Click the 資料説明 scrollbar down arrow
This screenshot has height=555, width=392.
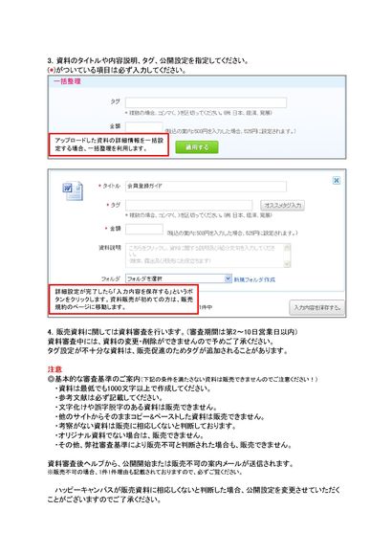(x=287, y=264)
